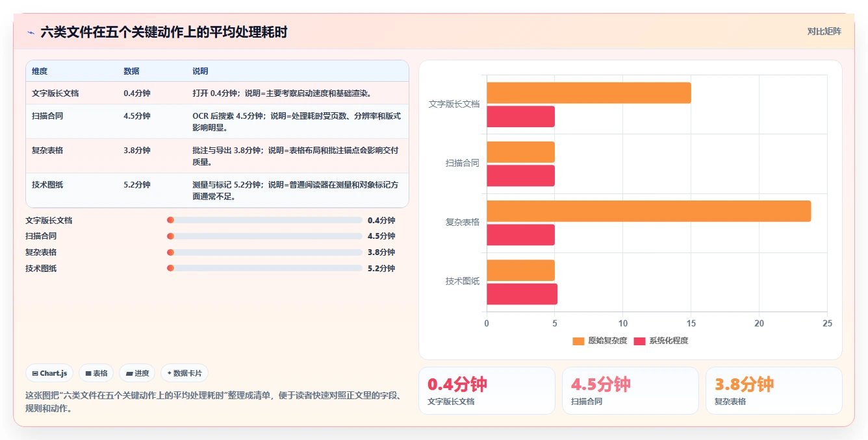Click the 文字版长文档 progress bar
This screenshot has height=440, width=868.
pos(264,220)
